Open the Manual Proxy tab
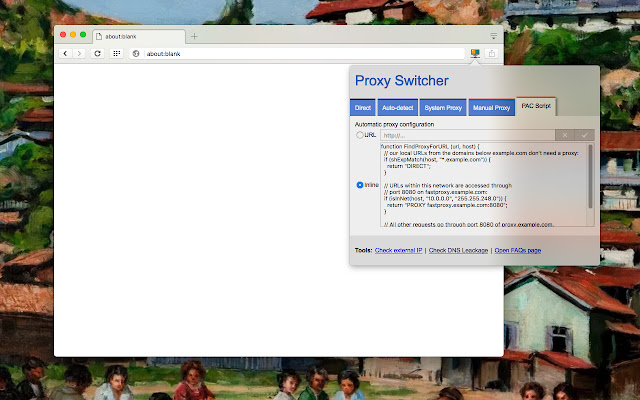This screenshot has width=640, height=400. click(x=491, y=107)
